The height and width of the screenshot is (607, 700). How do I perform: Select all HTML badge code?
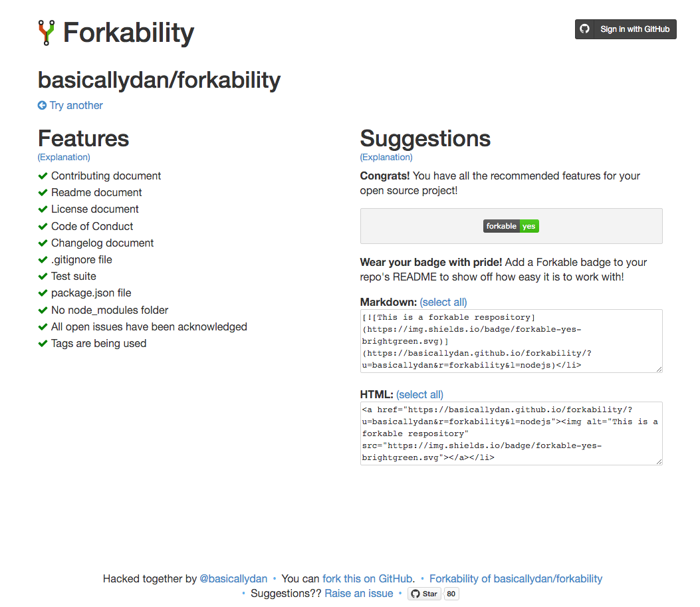coord(419,394)
